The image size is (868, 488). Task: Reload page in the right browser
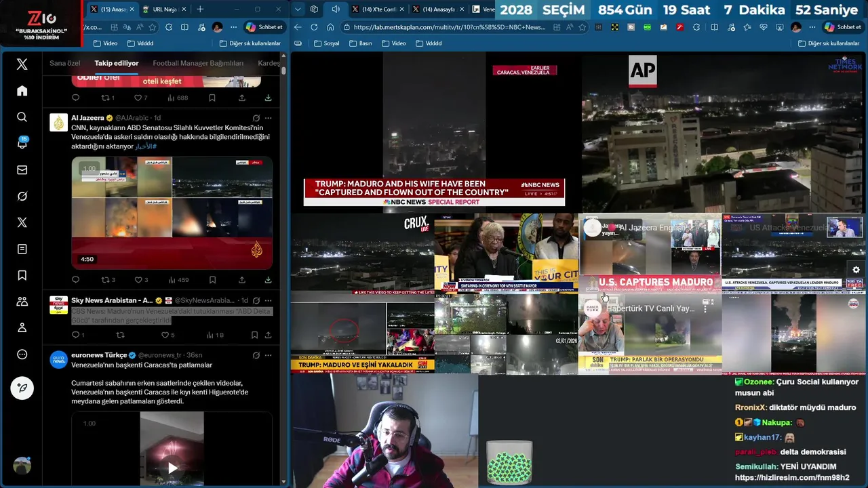(314, 27)
